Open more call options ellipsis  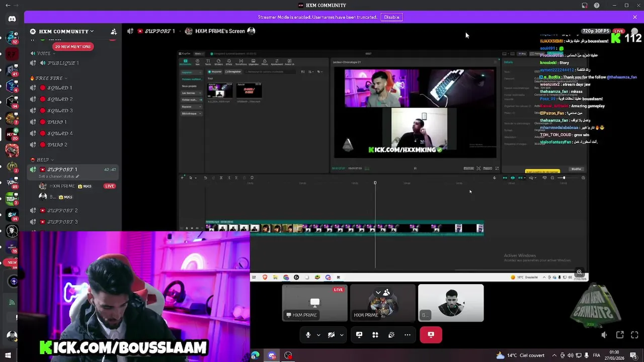408,335
